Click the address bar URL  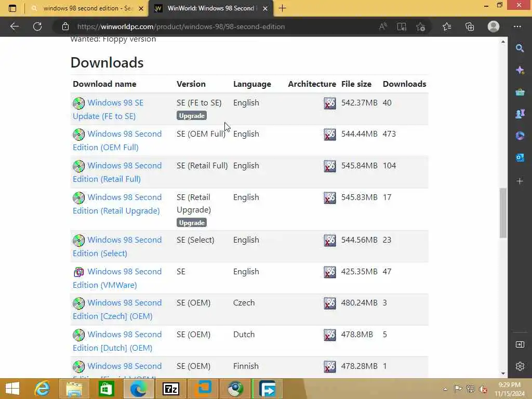(181, 26)
